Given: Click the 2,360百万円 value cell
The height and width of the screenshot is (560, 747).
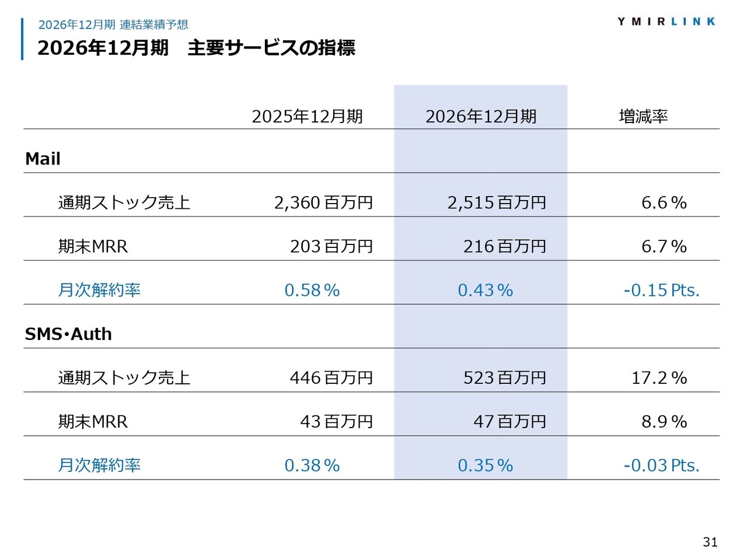Looking at the screenshot, I should pos(323,202).
